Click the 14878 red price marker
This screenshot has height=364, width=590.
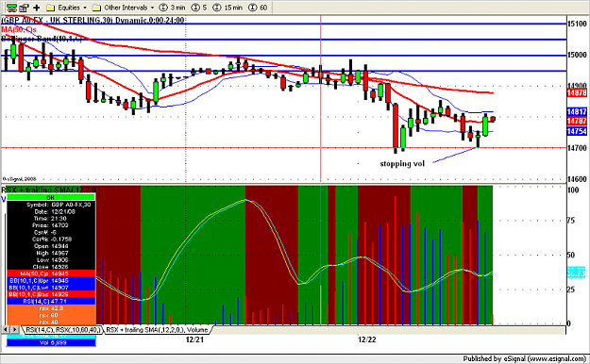[577, 92]
